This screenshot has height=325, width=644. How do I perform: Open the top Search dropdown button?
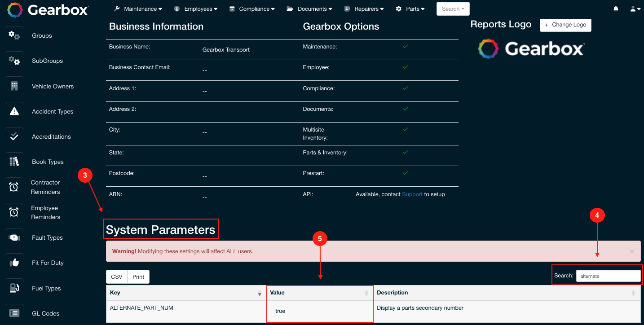(x=453, y=9)
